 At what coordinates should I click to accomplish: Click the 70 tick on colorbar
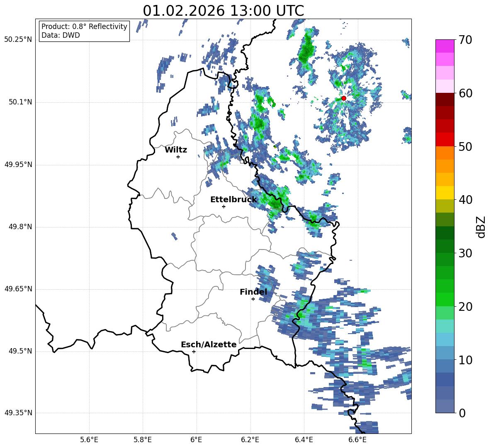pyautogui.click(x=465, y=40)
